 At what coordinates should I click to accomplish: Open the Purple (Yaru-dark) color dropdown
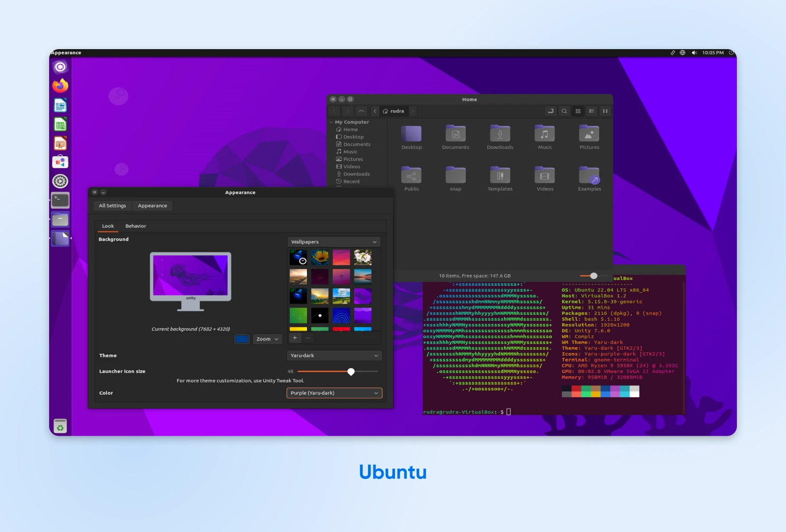[334, 393]
